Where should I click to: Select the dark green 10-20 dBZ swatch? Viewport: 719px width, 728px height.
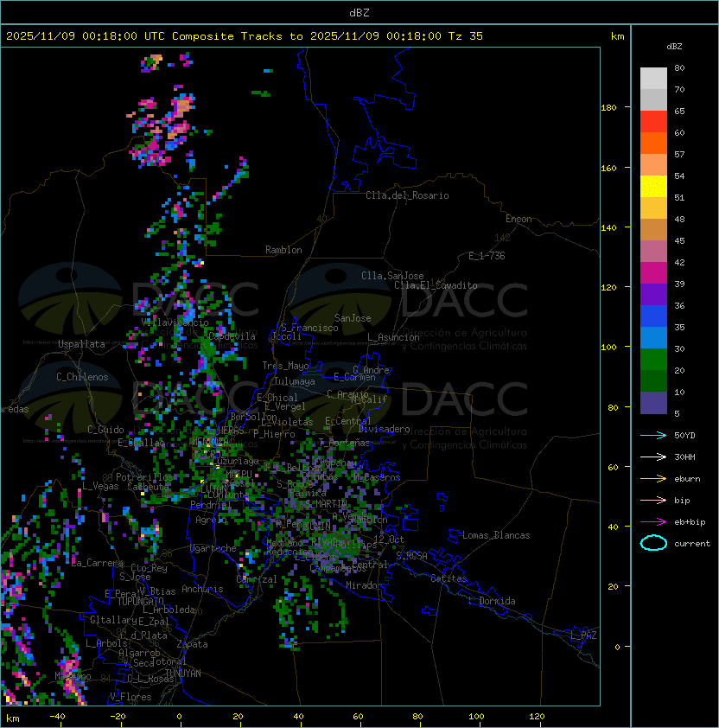(x=653, y=380)
